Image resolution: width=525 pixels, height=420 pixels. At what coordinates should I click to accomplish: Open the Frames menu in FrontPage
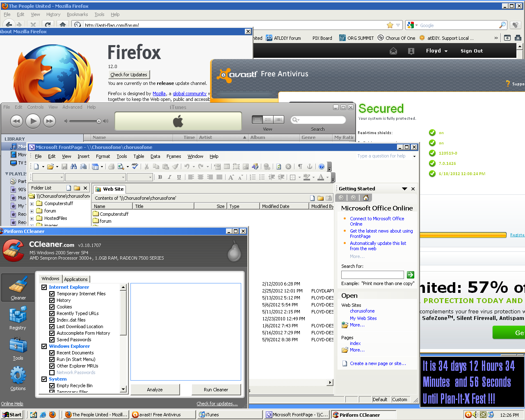[x=173, y=156]
